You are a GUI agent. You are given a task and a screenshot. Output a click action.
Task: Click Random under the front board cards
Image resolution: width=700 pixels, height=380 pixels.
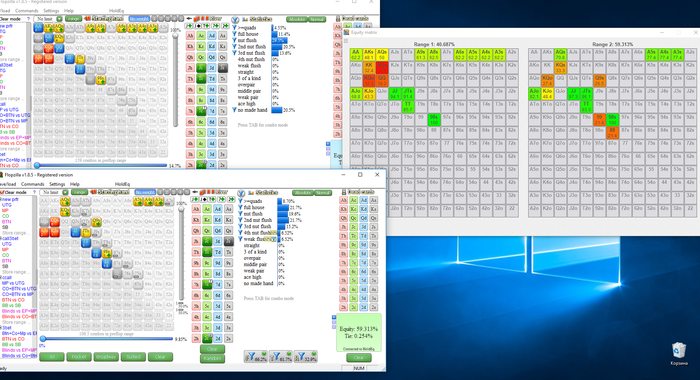(212, 359)
